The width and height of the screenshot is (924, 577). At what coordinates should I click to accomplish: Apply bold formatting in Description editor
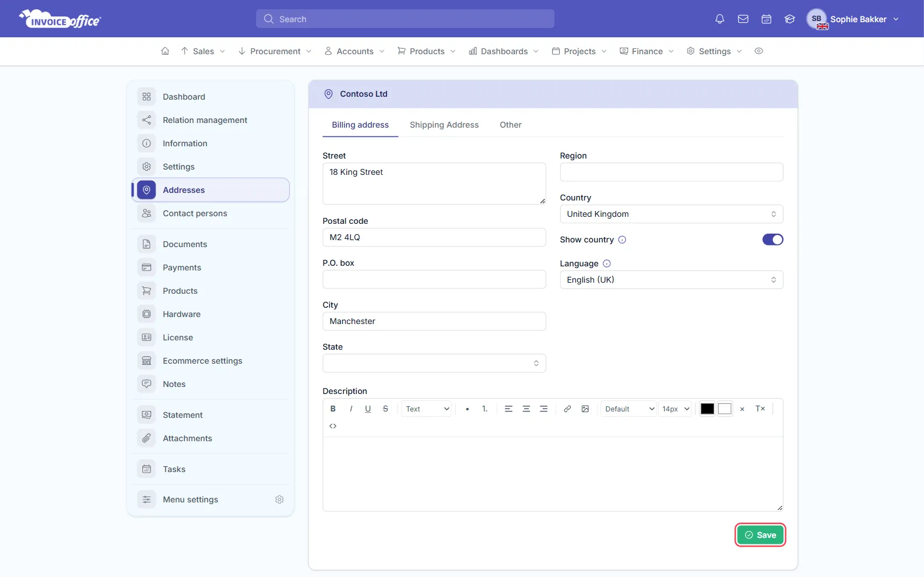pos(333,409)
